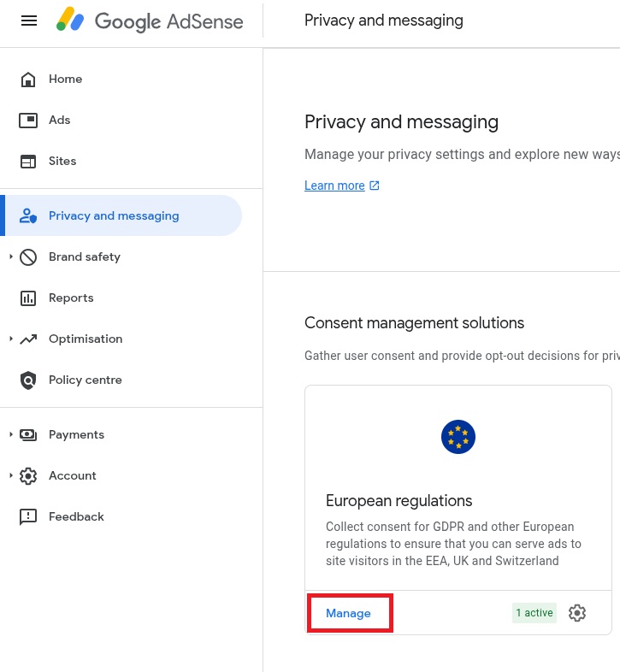Open the hamburger main menu icon

pos(29,21)
